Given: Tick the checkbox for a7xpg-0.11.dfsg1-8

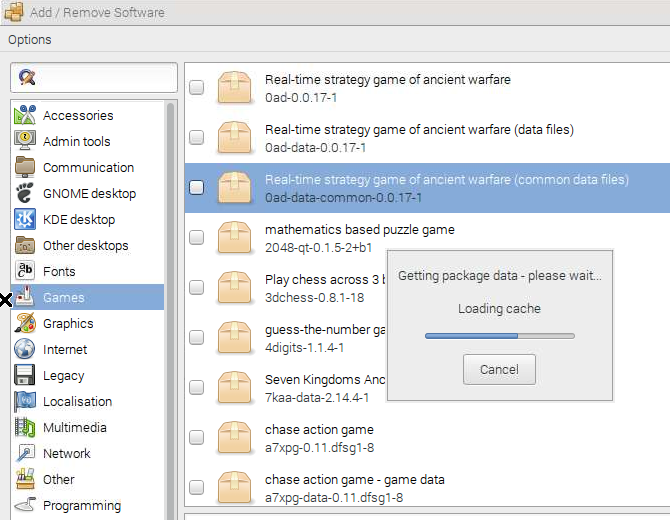Looking at the screenshot, I should [x=197, y=437].
